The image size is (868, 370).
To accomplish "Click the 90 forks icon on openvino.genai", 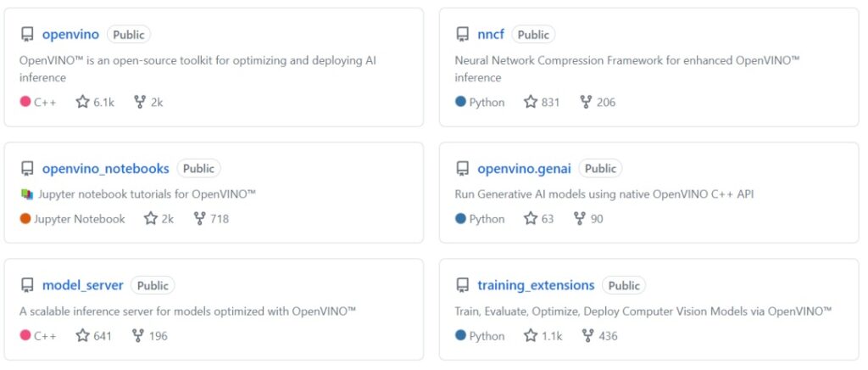I will (x=580, y=219).
